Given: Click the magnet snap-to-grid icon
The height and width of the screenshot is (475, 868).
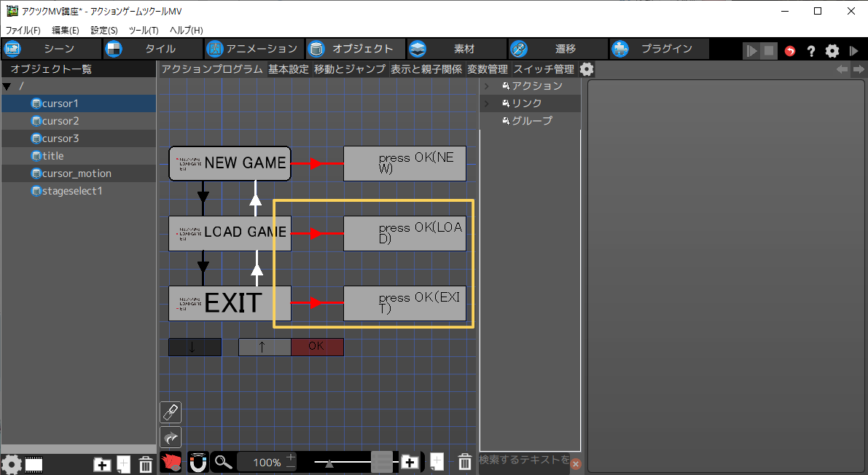Looking at the screenshot, I should coord(198,462).
